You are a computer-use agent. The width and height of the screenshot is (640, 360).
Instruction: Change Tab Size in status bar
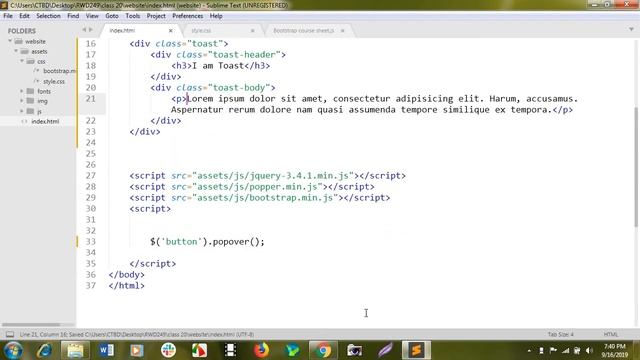pos(560,334)
